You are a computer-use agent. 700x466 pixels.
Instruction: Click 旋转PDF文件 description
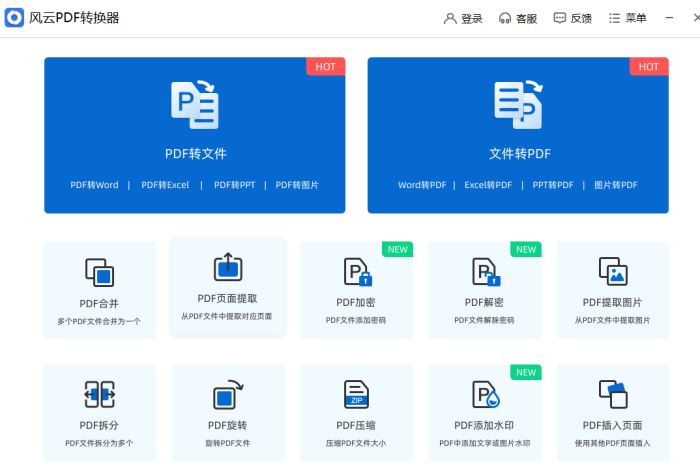[x=228, y=443]
